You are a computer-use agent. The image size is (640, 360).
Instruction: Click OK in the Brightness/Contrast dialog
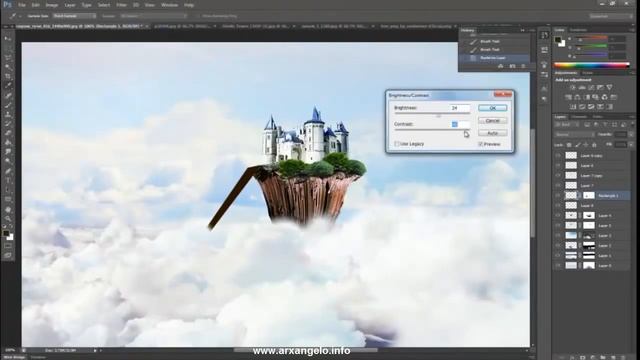pyautogui.click(x=493, y=108)
